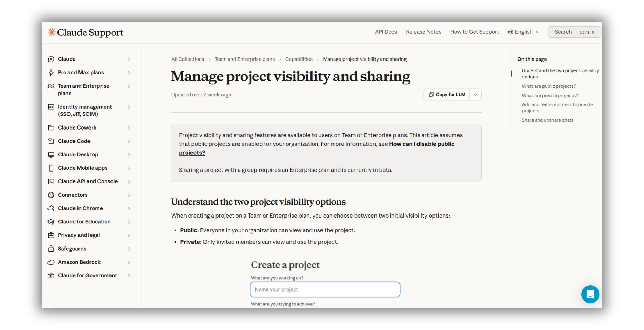Click the terminal icon for Claude API and Console

(x=51, y=181)
